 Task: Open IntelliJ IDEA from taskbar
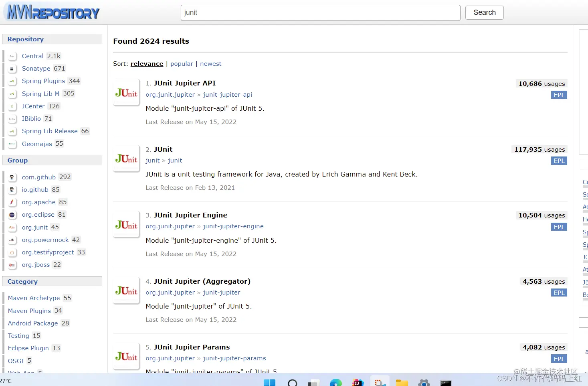pos(358,382)
